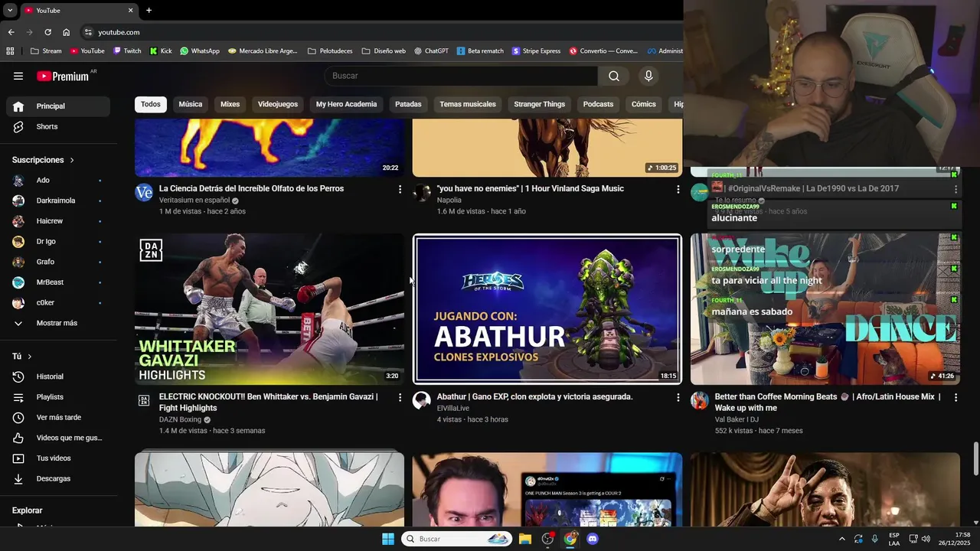Select the Cómics filter chip

[644, 104]
